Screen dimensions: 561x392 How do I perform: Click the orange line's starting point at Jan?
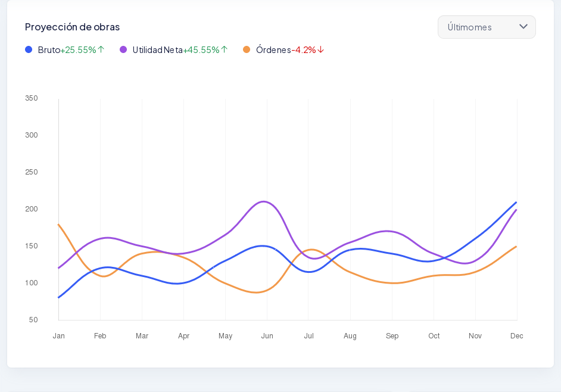[58, 225]
